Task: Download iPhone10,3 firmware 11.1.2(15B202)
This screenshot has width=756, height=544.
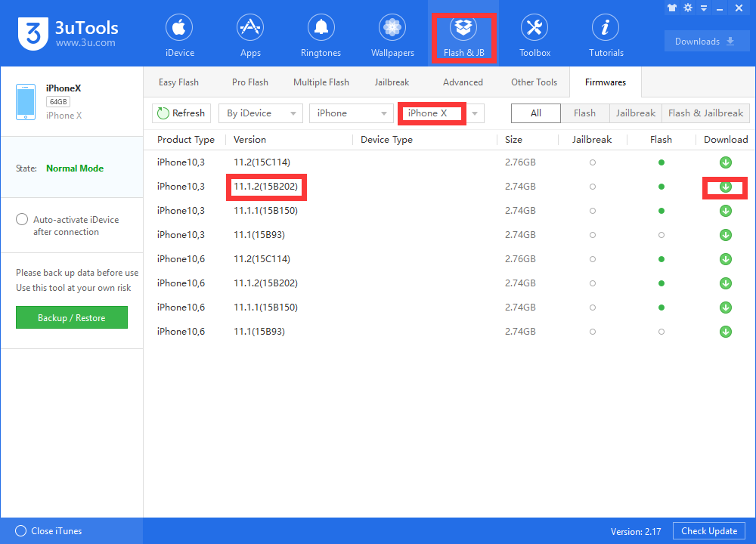Action: click(726, 187)
